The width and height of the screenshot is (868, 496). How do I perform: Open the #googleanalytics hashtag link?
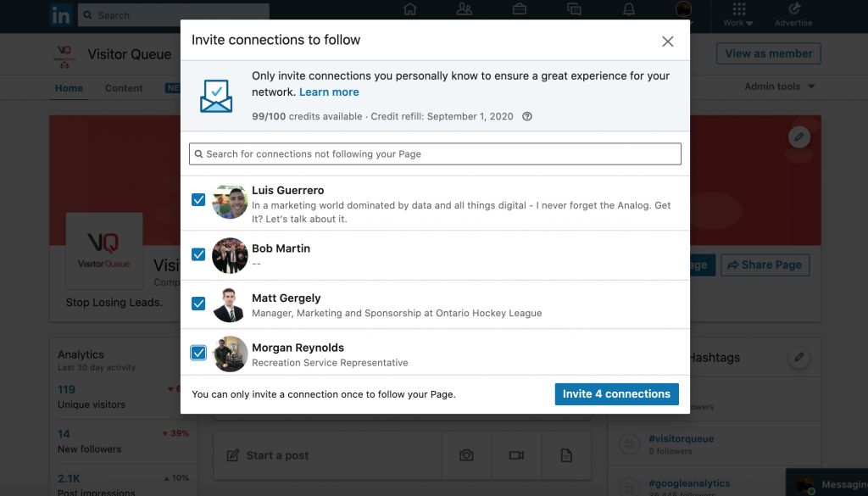tap(689, 483)
